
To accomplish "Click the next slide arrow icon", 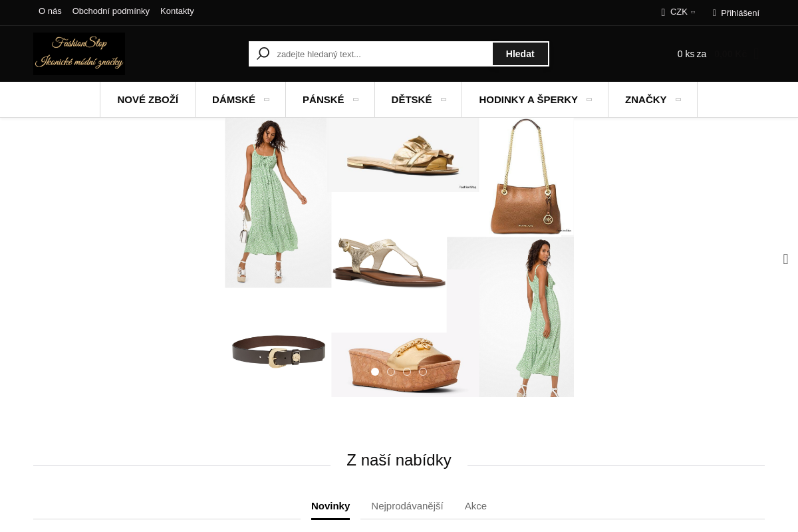I will (785, 259).
